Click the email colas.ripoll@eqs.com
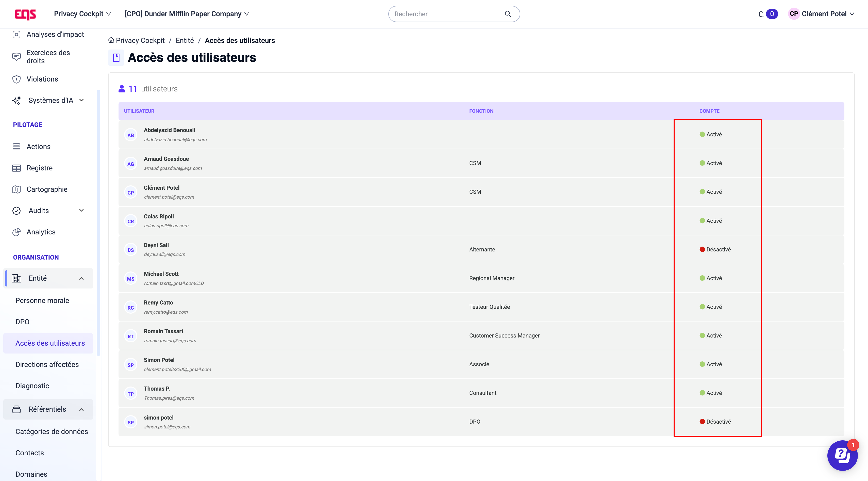This screenshot has width=868, height=481. coord(166,226)
